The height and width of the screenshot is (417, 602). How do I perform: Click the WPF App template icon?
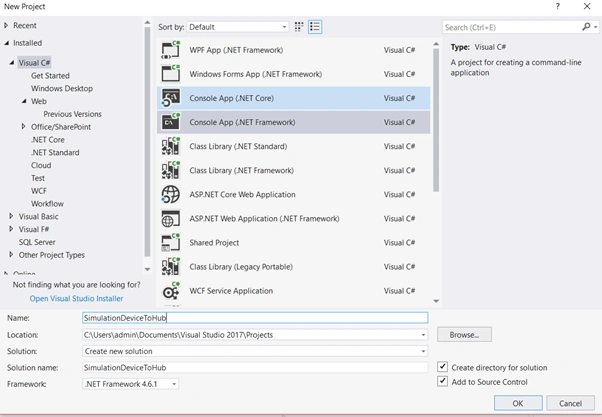point(171,50)
